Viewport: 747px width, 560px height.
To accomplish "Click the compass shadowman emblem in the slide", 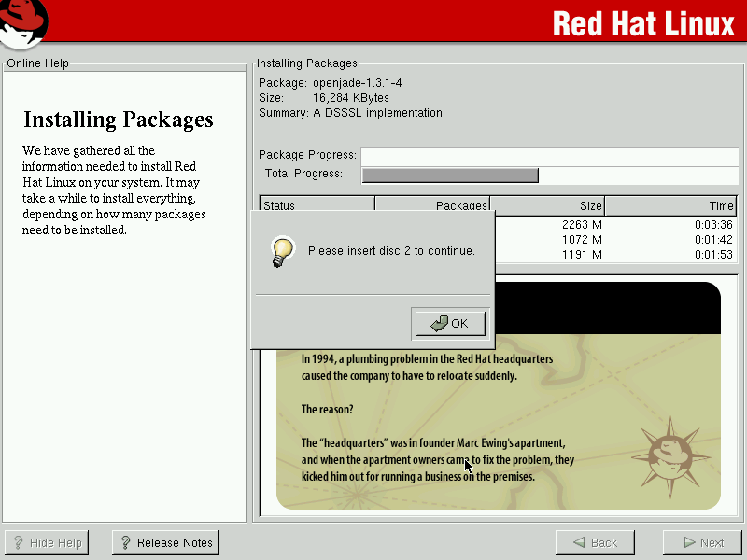I will (670, 457).
